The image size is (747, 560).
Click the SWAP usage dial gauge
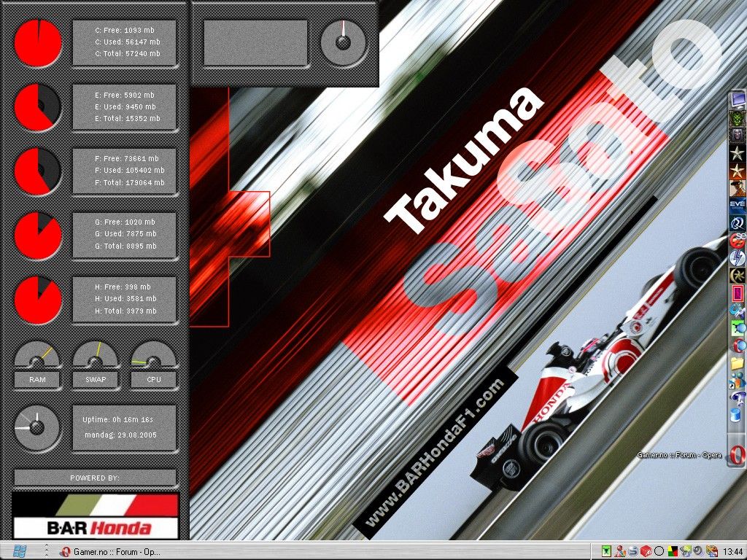point(96,354)
